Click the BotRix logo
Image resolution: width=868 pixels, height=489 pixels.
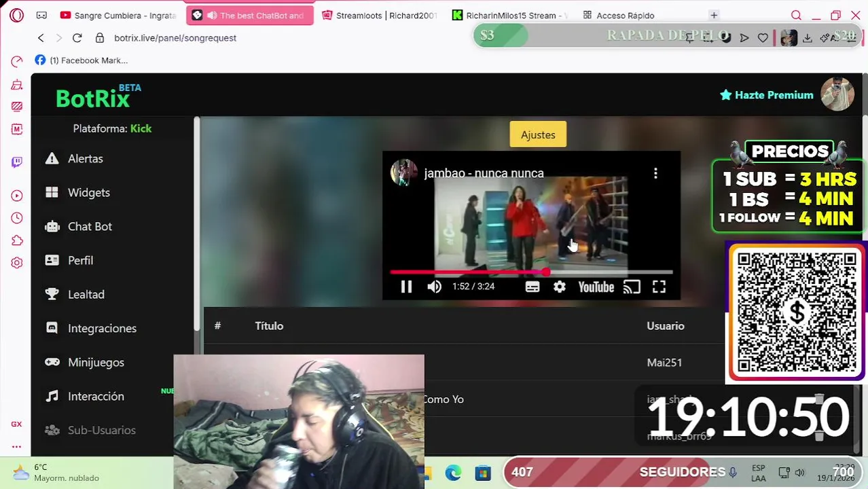[x=97, y=97]
